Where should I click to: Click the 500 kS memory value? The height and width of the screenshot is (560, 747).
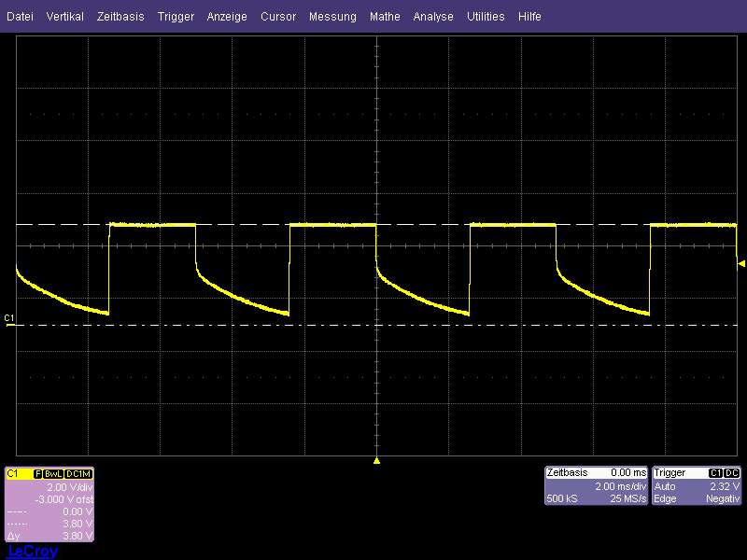pos(562,498)
